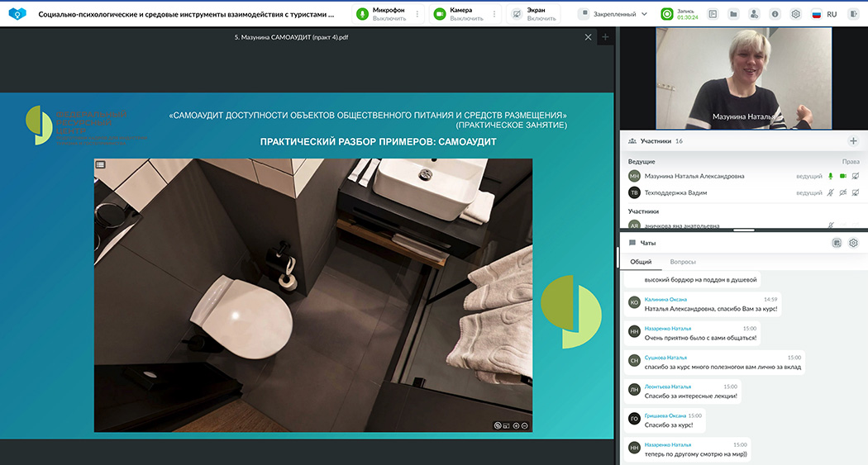Switch to the Вопросы chat tab
The height and width of the screenshot is (465, 868).
683,262
